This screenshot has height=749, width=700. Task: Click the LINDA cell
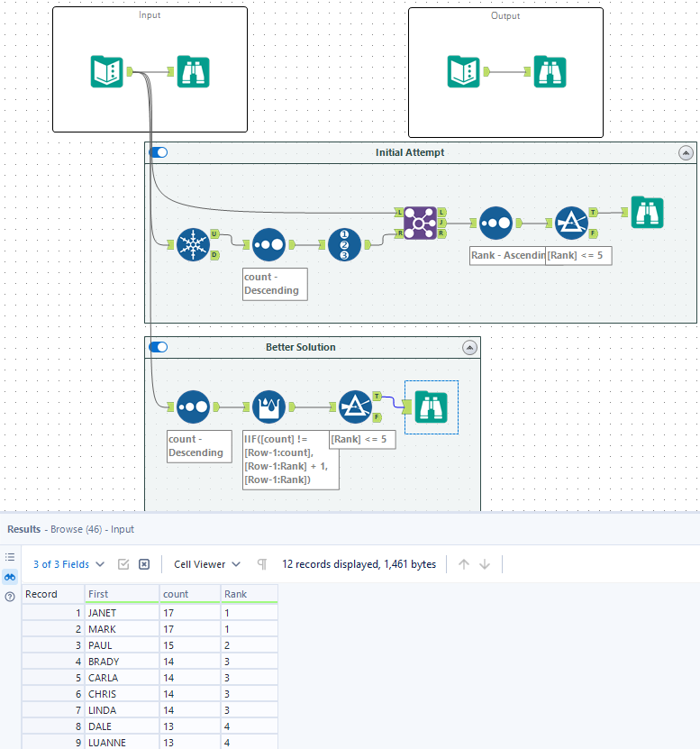tap(122, 710)
